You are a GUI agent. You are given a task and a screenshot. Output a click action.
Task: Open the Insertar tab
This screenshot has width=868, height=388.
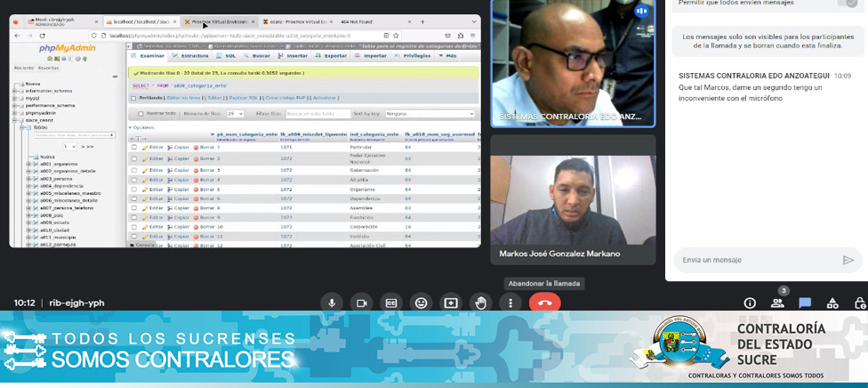[293, 56]
